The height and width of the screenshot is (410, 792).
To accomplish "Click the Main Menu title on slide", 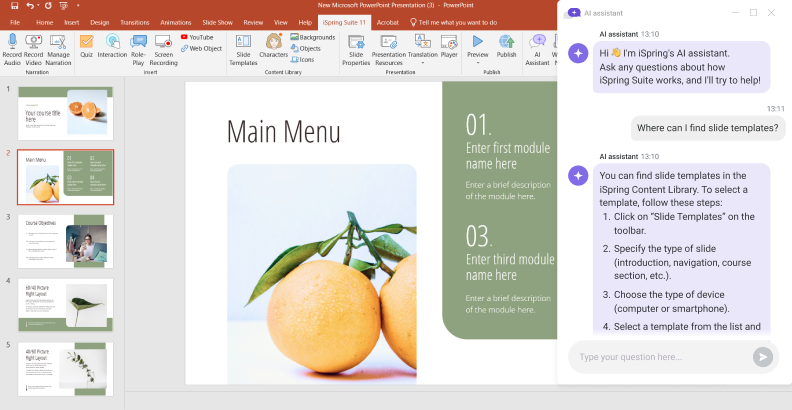I will click(283, 131).
